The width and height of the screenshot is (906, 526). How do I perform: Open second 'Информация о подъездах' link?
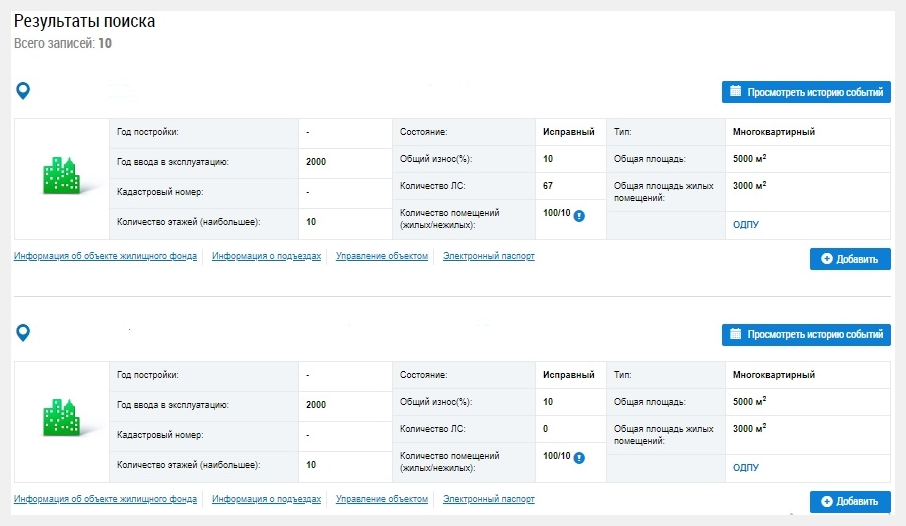point(266,499)
